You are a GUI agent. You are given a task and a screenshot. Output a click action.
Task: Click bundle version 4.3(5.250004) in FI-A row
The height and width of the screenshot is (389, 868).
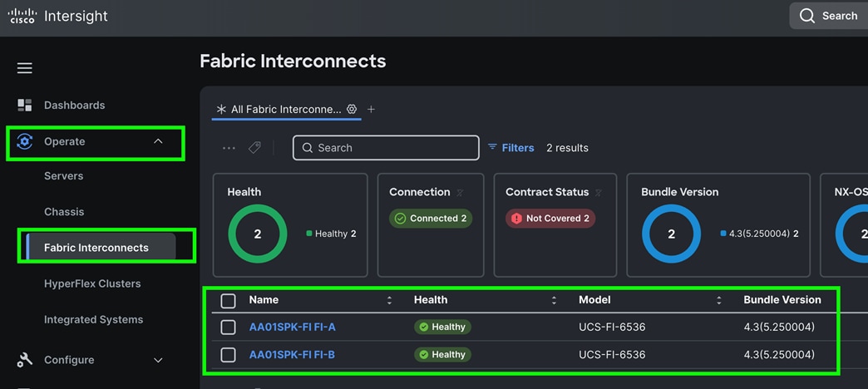pyautogui.click(x=779, y=327)
